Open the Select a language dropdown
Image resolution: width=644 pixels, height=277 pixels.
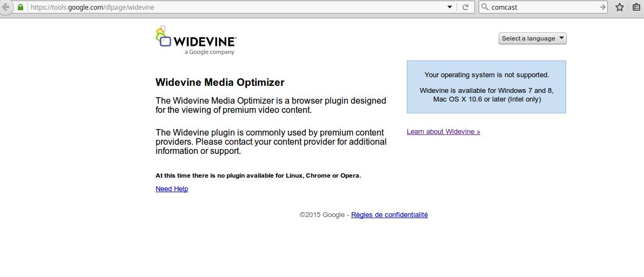tap(533, 38)
